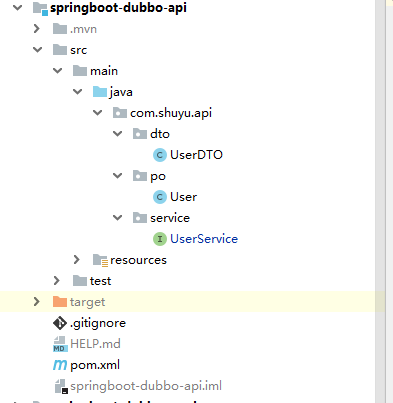Screen dimensions: 393x403
Task: Collapse the dto package
Action: (117, 134)
